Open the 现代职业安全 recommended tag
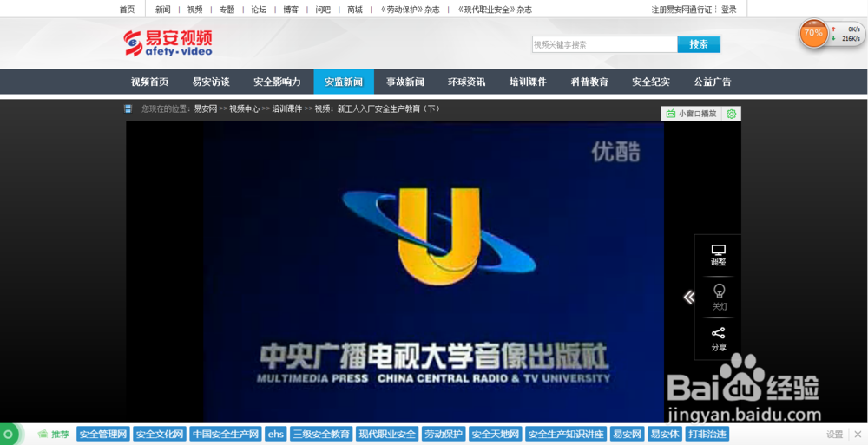Screen dimensions: 868x445 pos(387,434)
